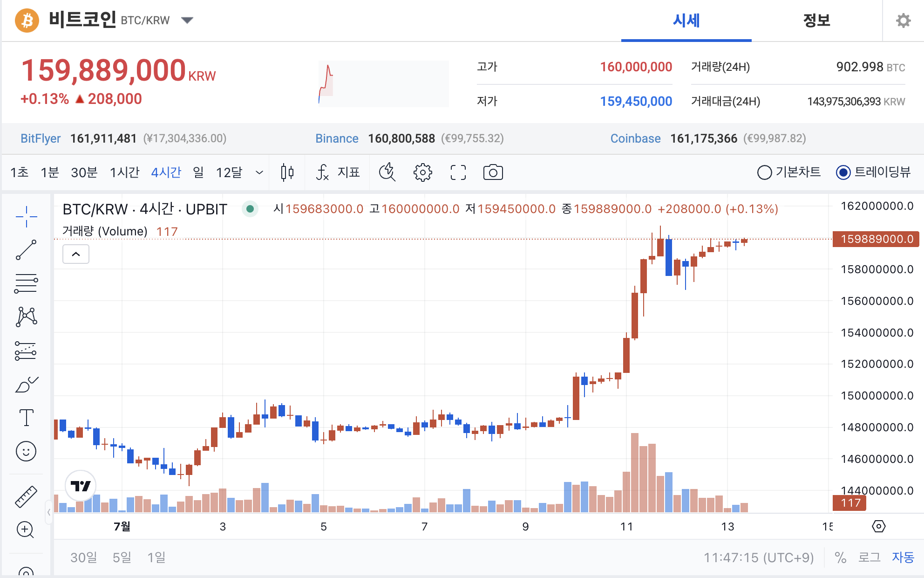Open the BTC/KRW market dropdown arrow
This screenshot has height=578, width=924.
187,20
